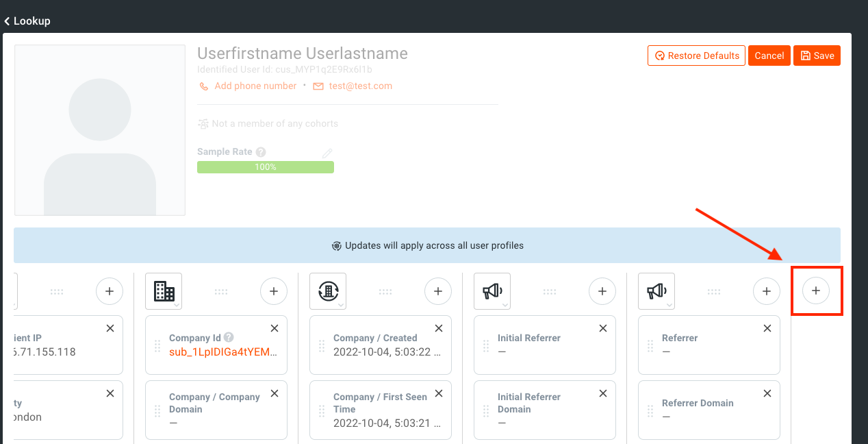Viewport: 868px width, 444px height.
Task: Click the add new column plus button
Action: pyautogui.click(x=815, y=291)
